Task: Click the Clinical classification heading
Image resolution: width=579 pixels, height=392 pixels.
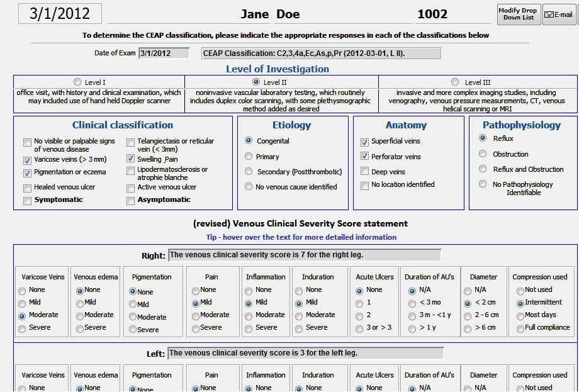Action: tap(123, 125)
